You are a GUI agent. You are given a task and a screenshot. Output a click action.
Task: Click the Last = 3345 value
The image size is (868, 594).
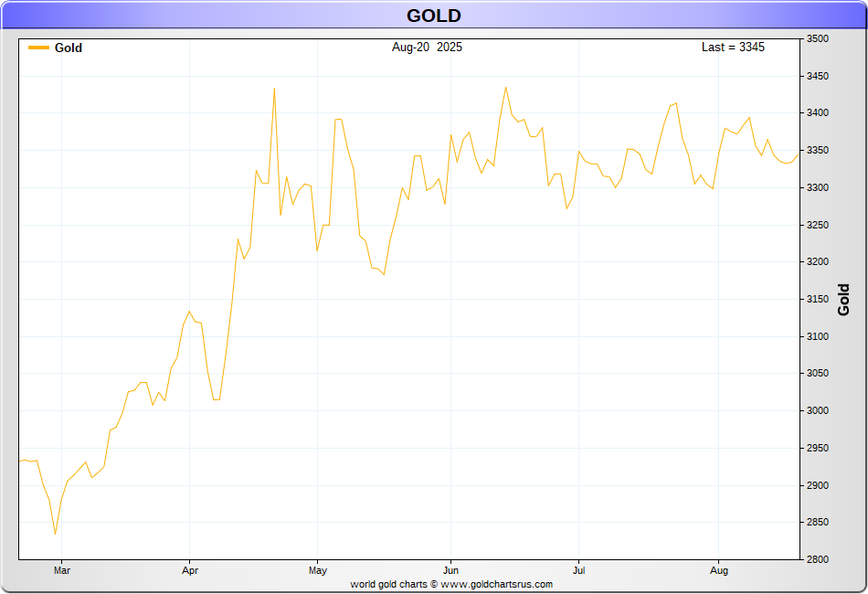coord(733,47)
